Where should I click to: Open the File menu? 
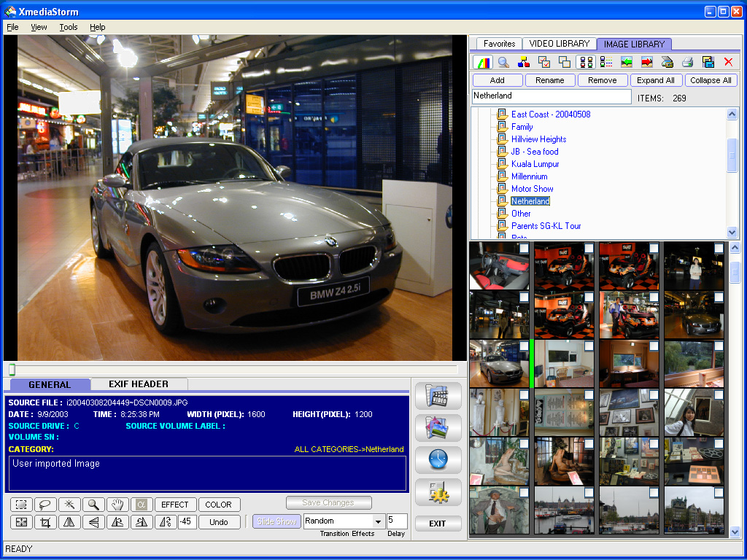click(12, 27)
